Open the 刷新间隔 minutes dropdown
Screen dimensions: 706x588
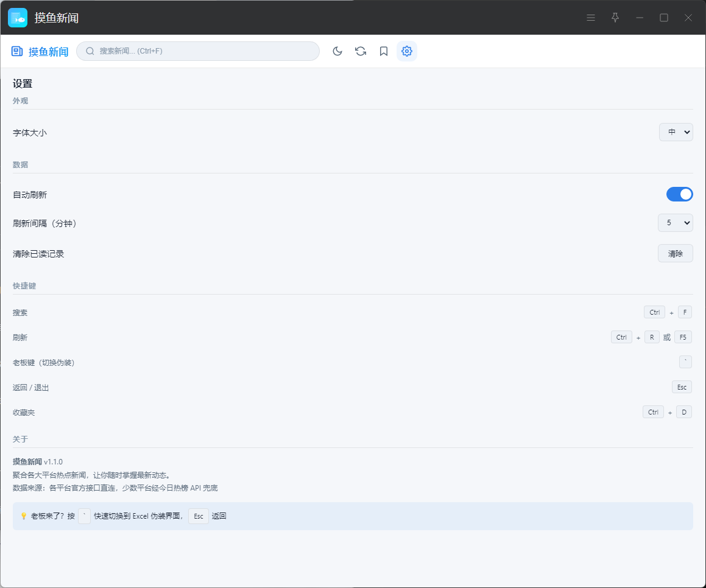point(676,223)
